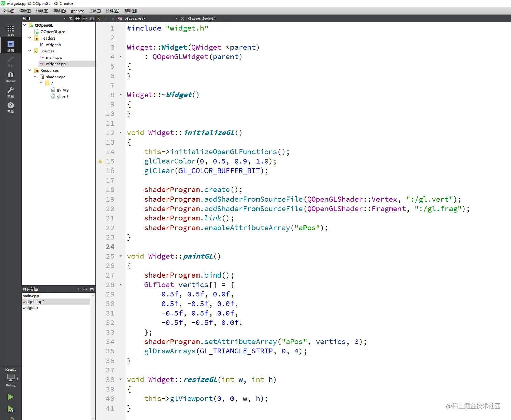
Task: Select the gl.frag shader file
Action: [63, 90]
